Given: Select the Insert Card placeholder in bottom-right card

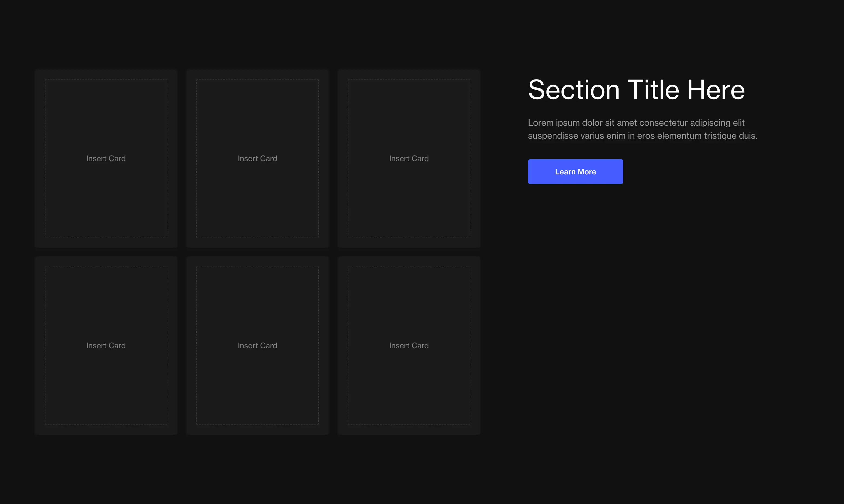Looking at the screenshot, I should (409, 345).
